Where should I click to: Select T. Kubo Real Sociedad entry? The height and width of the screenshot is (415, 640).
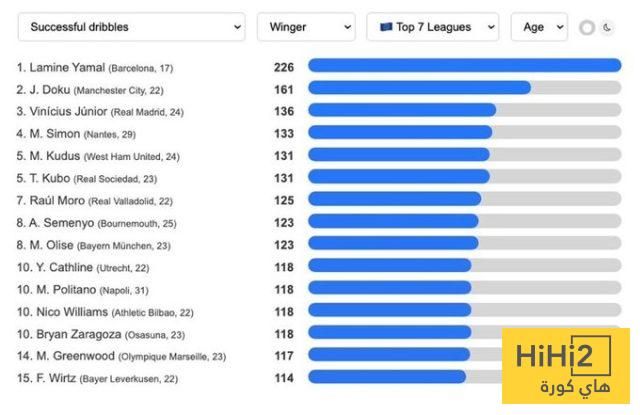(x=87, y=179)
